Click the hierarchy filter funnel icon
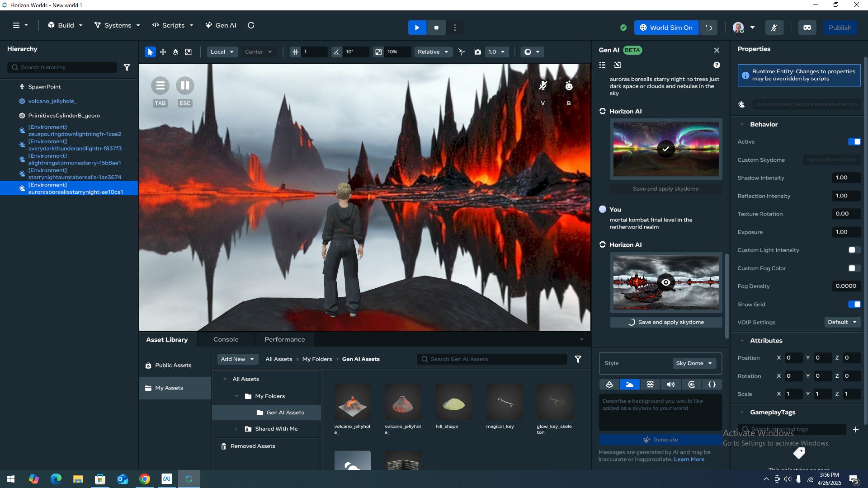Viewport: 868px width, 488px height. [127, 67]
